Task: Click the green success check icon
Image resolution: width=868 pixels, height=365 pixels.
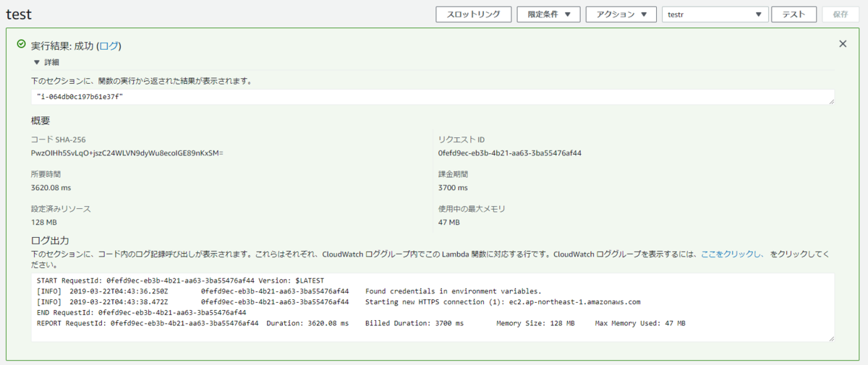Action: pyautogui.click(x=22, y=45)
